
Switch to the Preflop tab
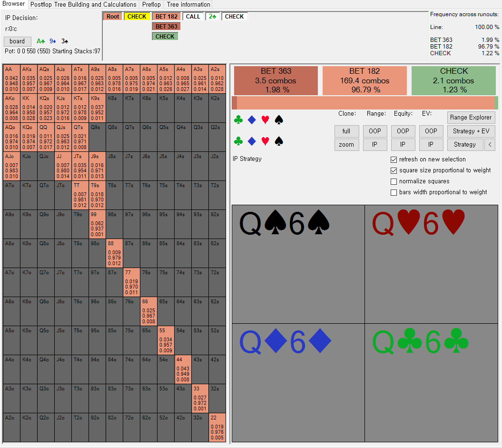tap(151, 4)
